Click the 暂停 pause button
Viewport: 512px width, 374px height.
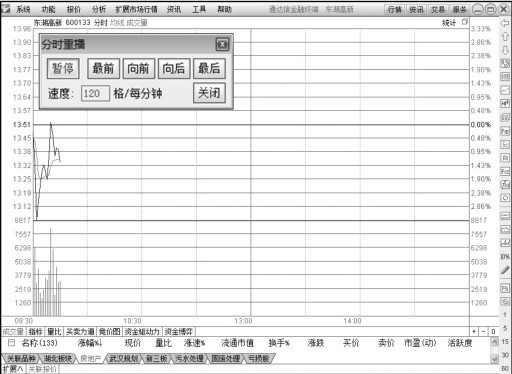[x=63, y=68]
